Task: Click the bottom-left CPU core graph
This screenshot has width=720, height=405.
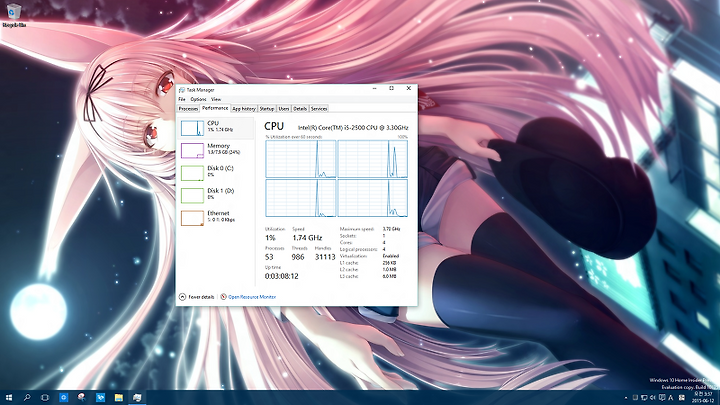Action: coord(301,198)
